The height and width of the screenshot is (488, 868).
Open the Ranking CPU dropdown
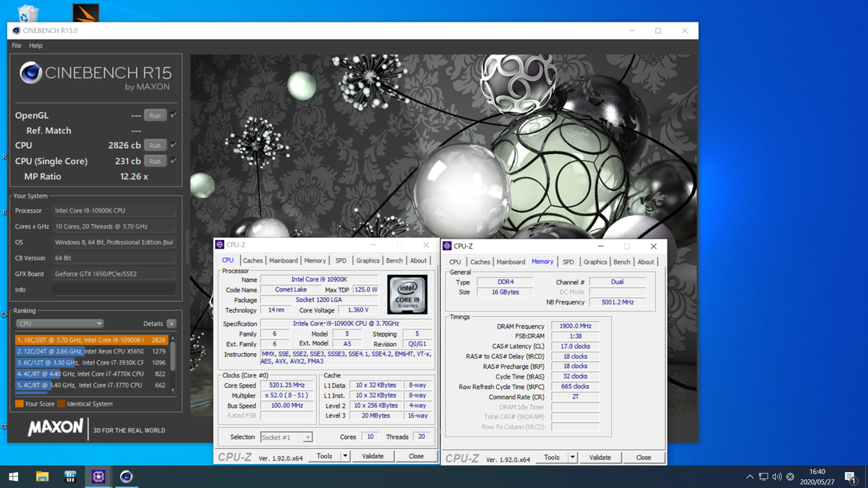[x=59, y=324]
